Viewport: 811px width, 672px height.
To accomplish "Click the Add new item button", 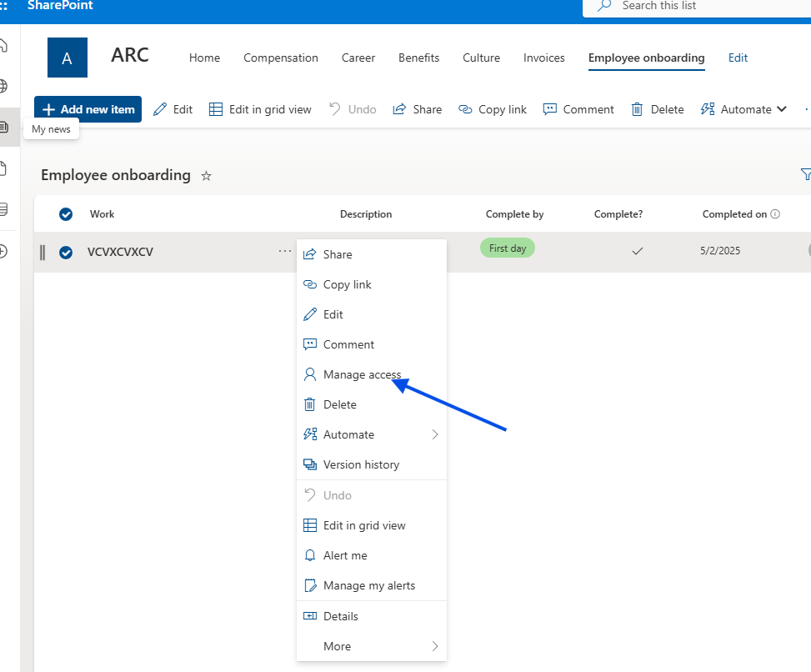I will coord(88,109).
